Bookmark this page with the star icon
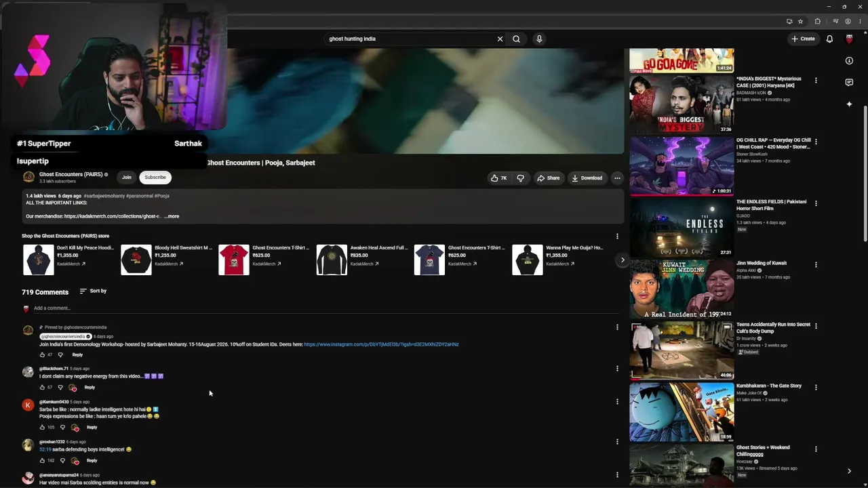This screenshot has width=868, height=488. (800, 21)
